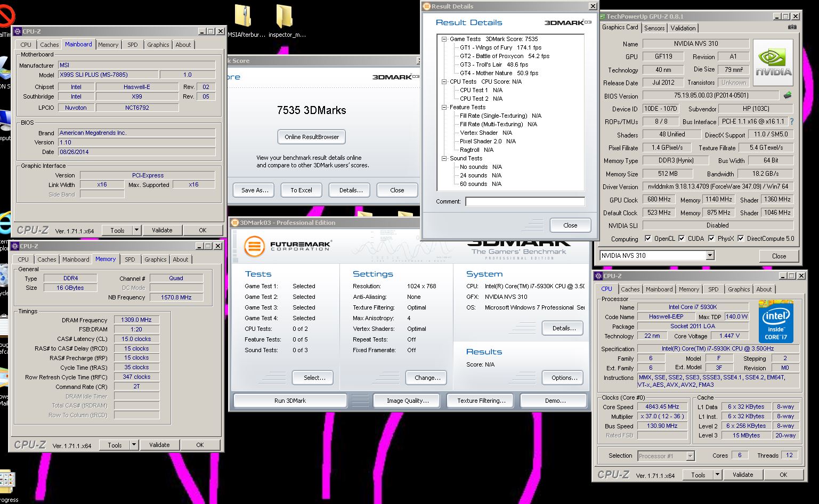Open Graphics tab in bottom-right CPU-Z window
Screen dimensions: 819x504
click(739, 289)
